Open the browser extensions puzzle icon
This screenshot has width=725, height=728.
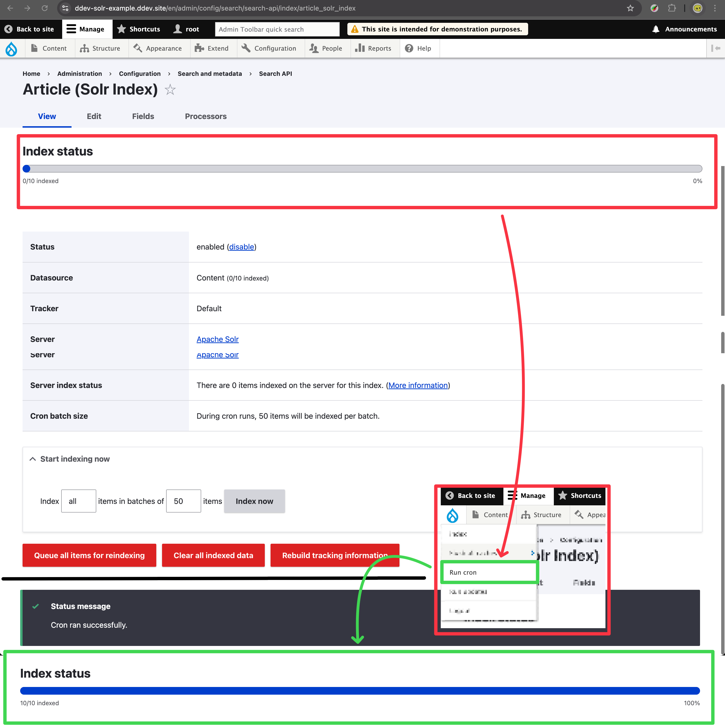tap(672, 8)
